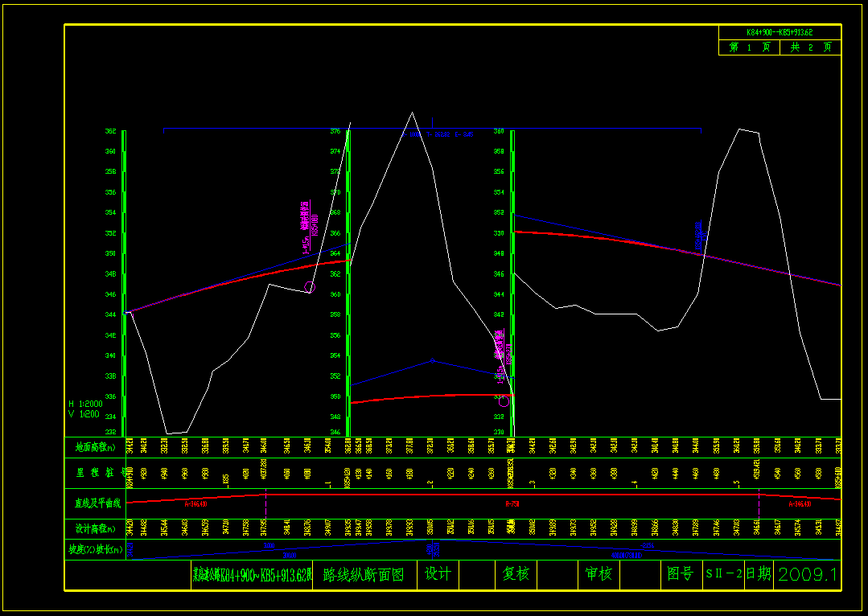The width and height of the screenshot is (868, 616).
Task: Select the 地面高程 row header
Action: (95, 447)
